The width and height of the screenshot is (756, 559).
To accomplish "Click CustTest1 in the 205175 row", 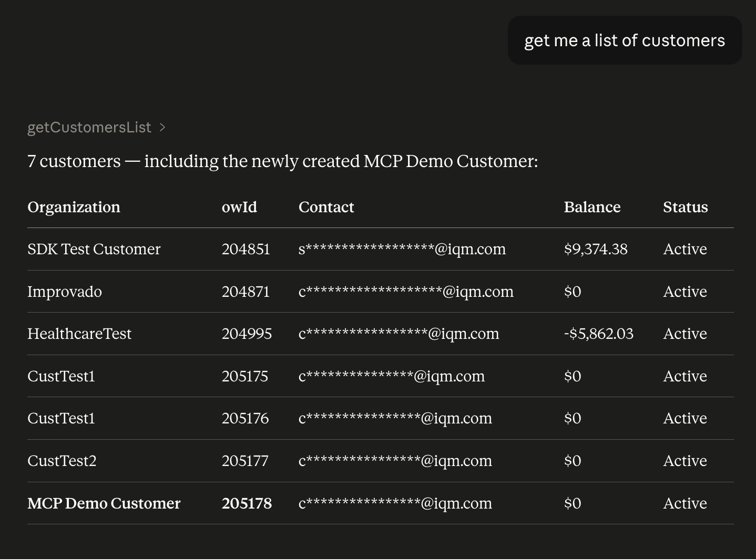I will pyautogui.click(x=61, y=376).
